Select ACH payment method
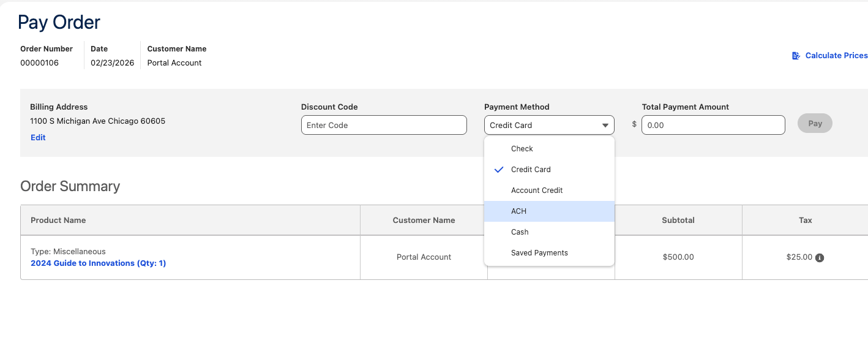Viewport: 868px width, 351px height. point(549,211)
